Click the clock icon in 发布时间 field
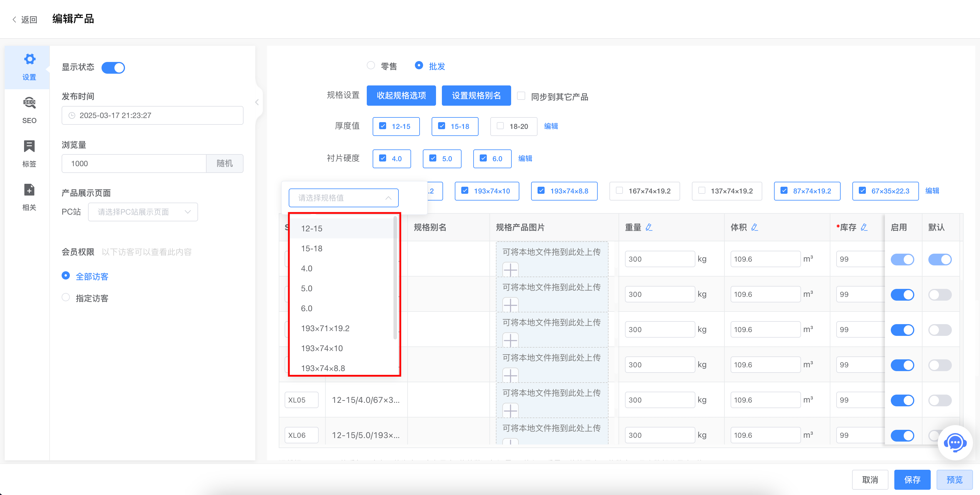 pyautogui.click(x=72, y=115)
